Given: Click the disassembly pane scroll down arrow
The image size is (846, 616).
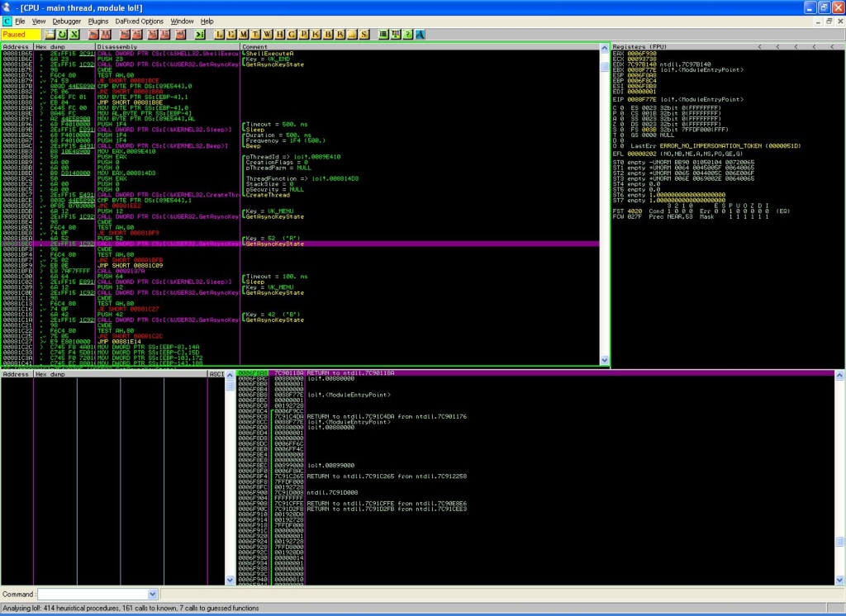Looking at the screenshot, I should [604, 360].
